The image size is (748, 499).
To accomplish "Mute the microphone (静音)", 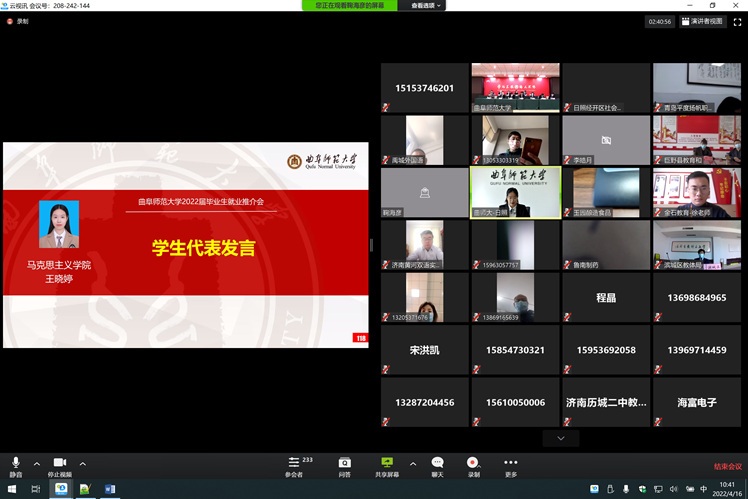I will coord(15,466).
